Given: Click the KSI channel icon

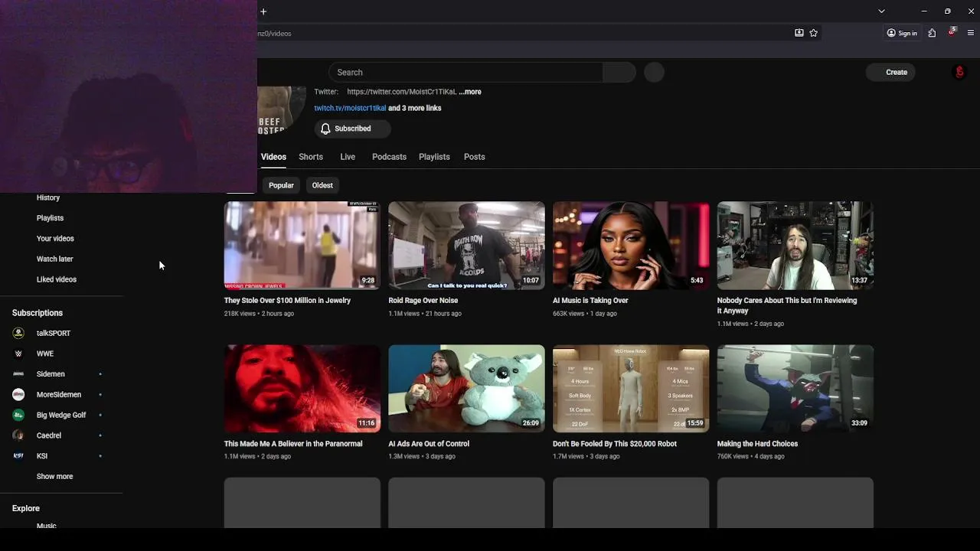Looking at the screenshot, I should point(18,456).
